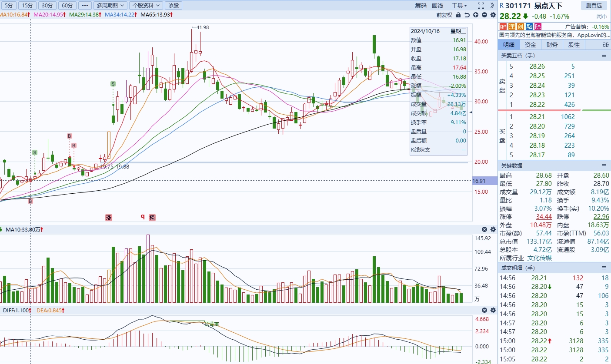Viewport: 611px width, 364px height.
Task: Open 买卖五档 panel menu icon
Action: click(604, 56)
